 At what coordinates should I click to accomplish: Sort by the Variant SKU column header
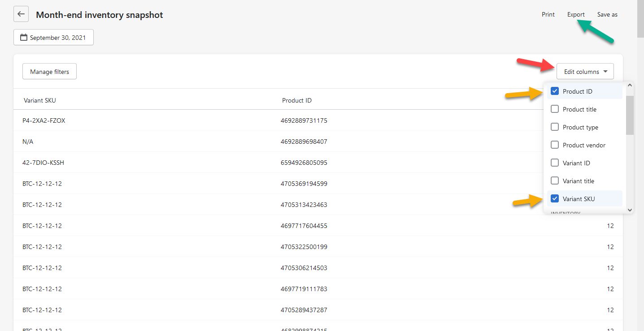pyautogui.click(x=40, y=100)
